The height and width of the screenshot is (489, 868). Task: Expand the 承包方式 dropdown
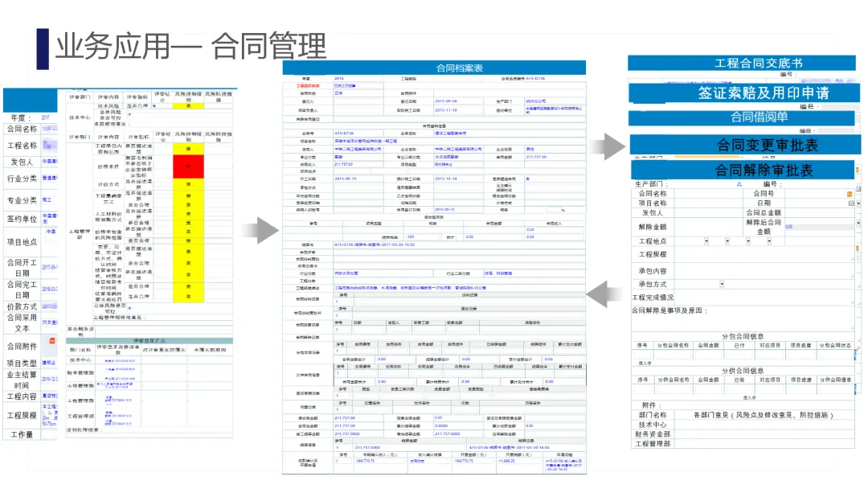click(x=722, y=284)
